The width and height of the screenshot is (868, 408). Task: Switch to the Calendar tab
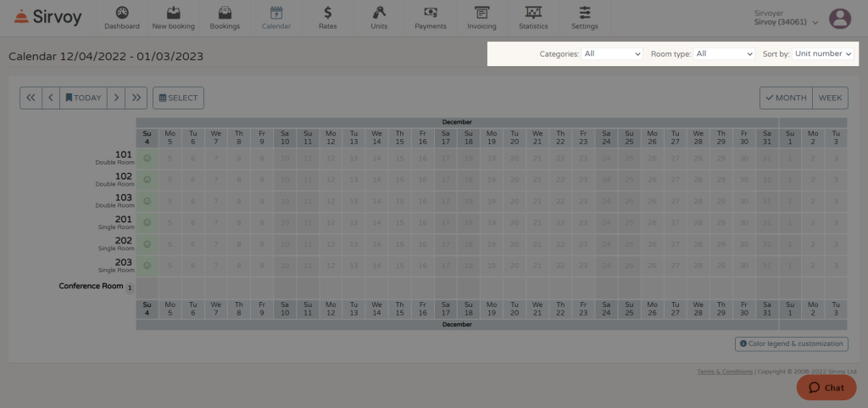tap(276, 18)
